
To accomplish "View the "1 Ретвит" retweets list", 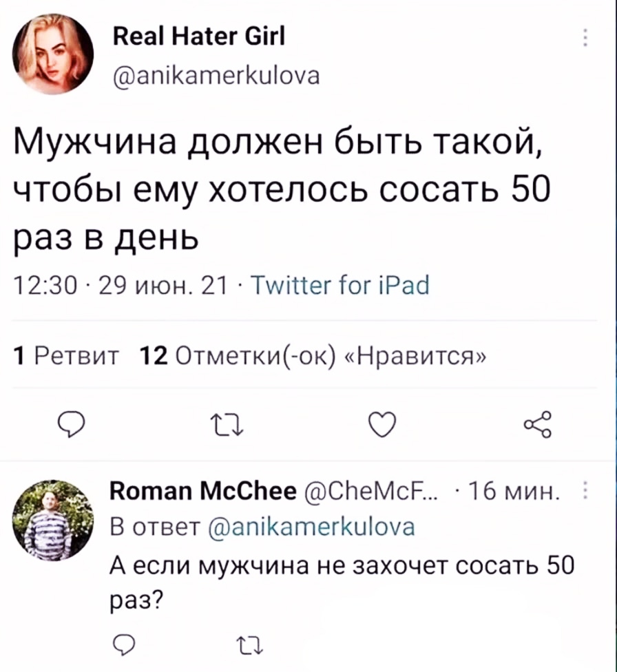I will [67, 355].
